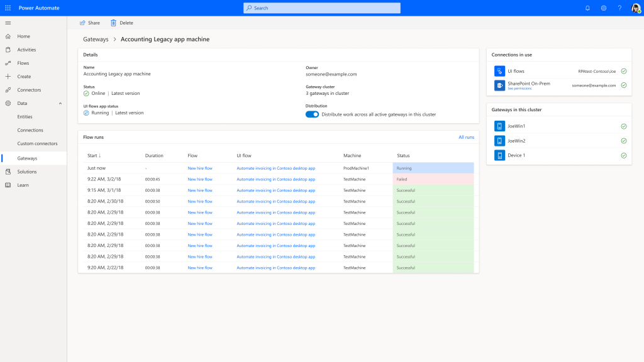Click the UI flows connection icon
Image resolution: width=644 pixels, height=362 pixels.
pos(499,72)
